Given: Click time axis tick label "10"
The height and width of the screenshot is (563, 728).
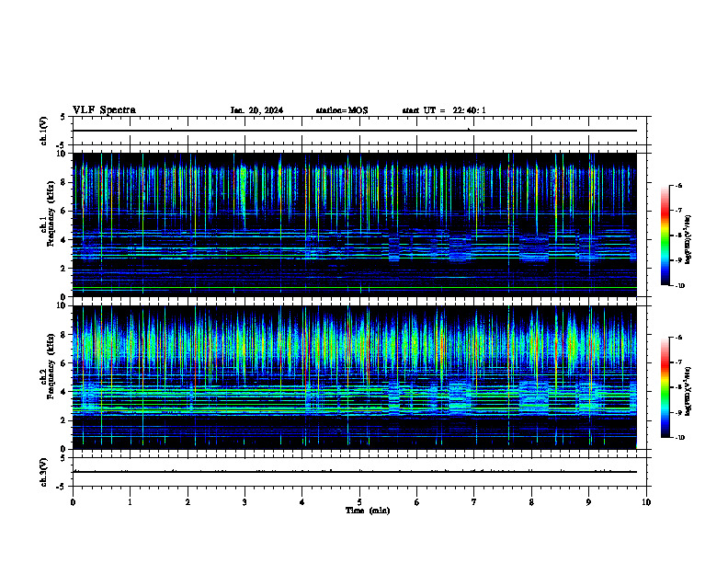Looking at the screenshot, I should pyautogui.click(x=646, y=502).
